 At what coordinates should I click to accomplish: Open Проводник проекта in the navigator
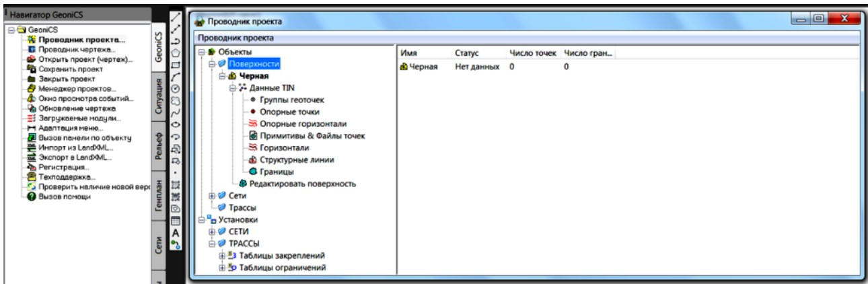[82, 40]
